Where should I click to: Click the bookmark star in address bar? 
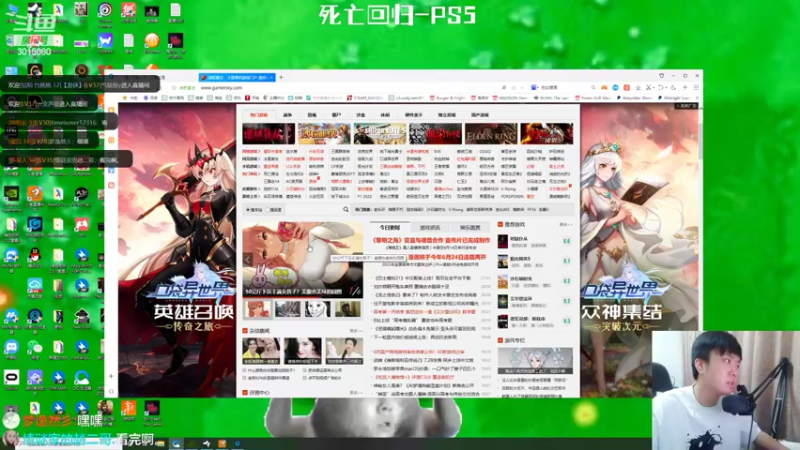click(174, 88)
